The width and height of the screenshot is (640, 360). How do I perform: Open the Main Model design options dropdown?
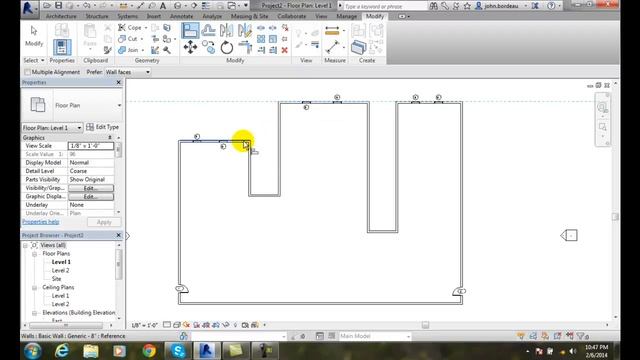[x=375, y=336]
